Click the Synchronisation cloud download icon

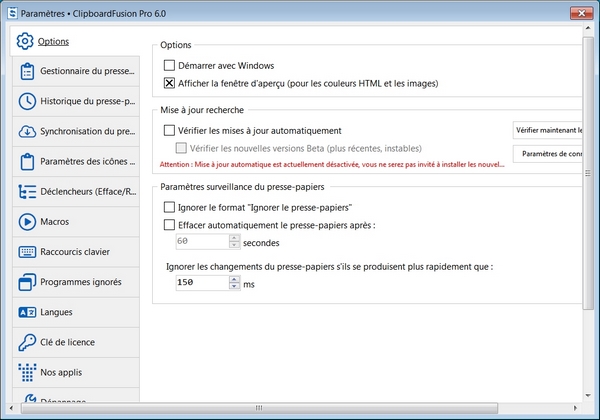pyautogui.click(x=27, y=131)
